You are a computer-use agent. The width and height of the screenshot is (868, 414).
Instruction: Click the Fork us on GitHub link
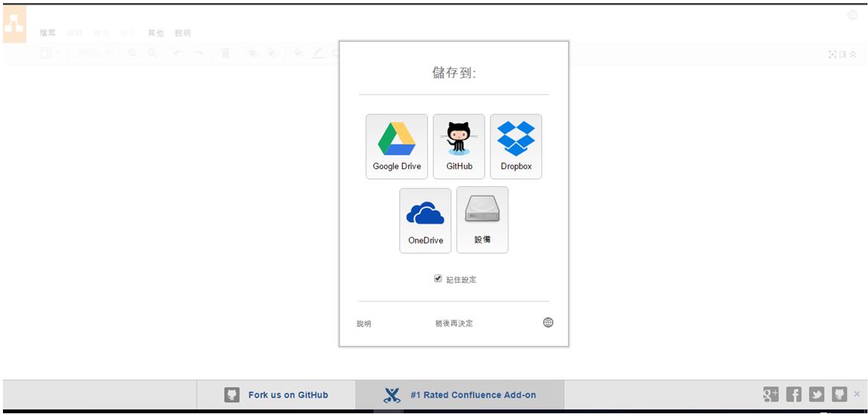pyautogui.click(x=288, y=395)
